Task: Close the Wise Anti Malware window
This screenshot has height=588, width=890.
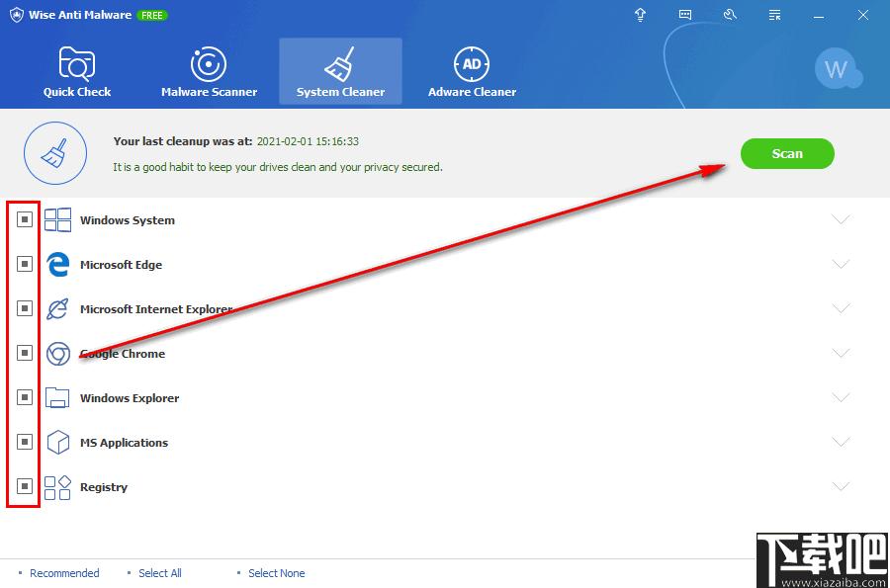Action: click(x=862, y=15)
